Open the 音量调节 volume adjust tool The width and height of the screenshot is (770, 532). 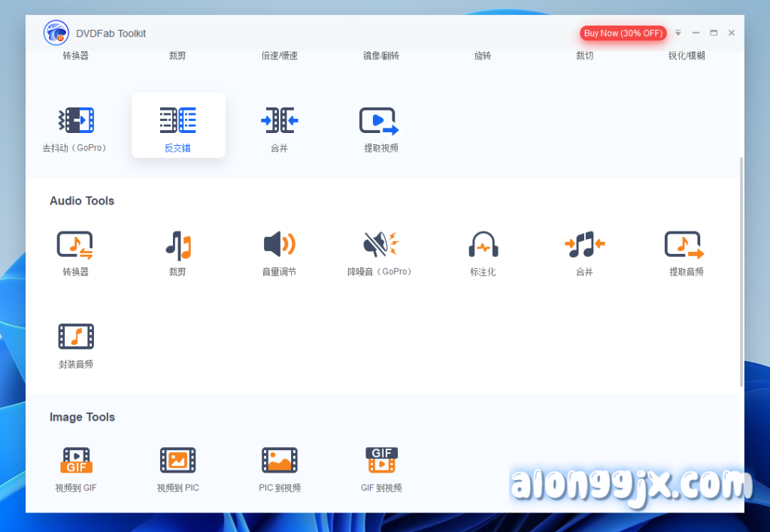(x=279, y=250)
